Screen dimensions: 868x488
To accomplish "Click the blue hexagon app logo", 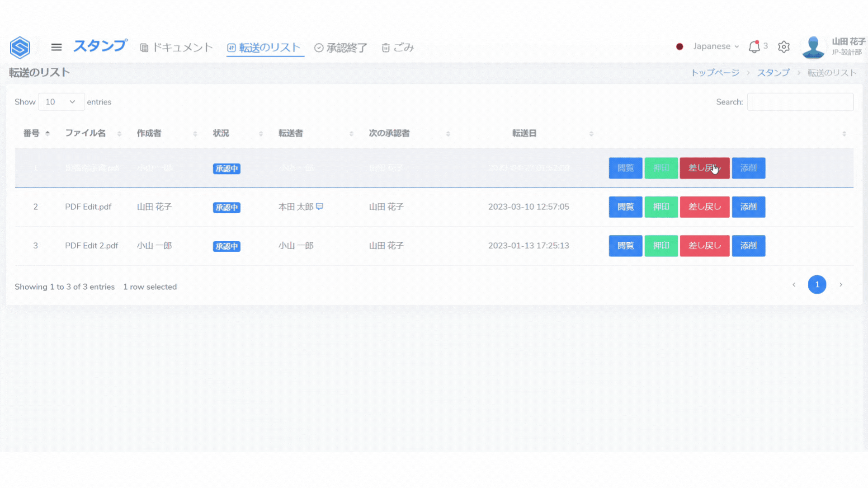I will click(20, 47).
